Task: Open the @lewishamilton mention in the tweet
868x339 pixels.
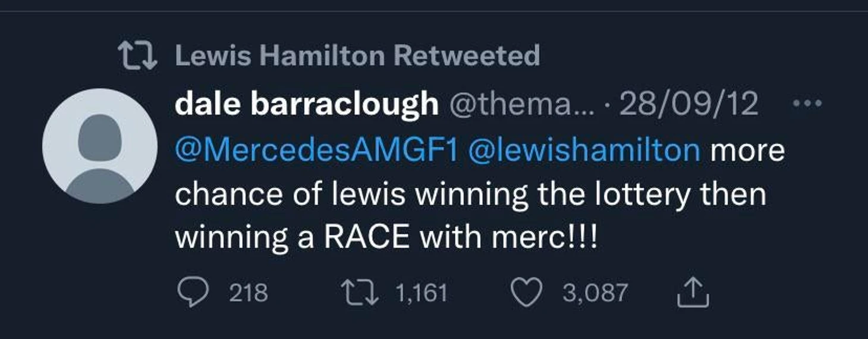Action: [x=584, y=150]
